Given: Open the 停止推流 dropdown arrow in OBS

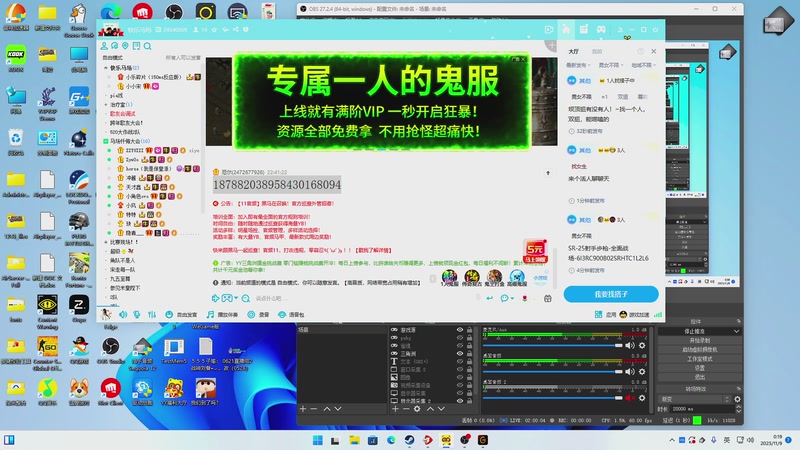Looking at the screenshot, I should click(x=736, y=332).
